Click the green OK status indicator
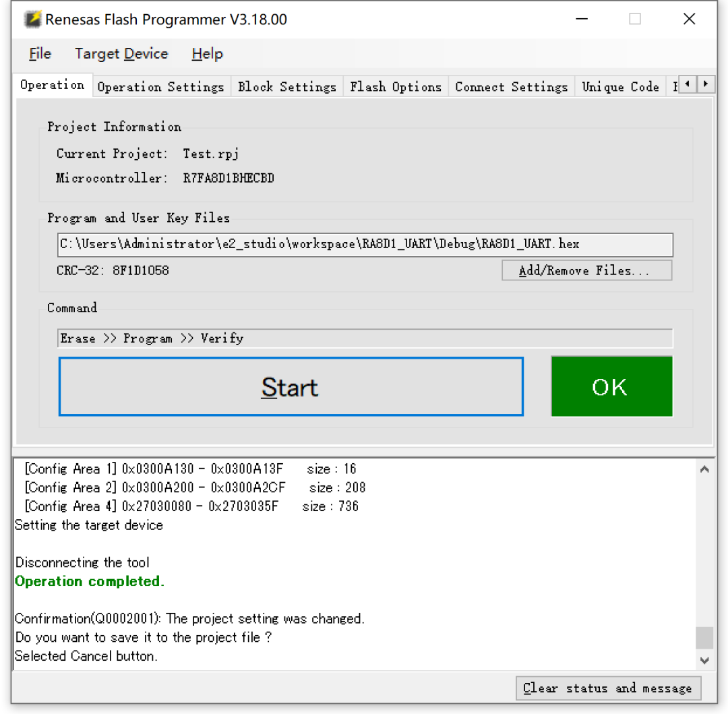Image resolution: width=728 pixels, height=714 pixels. (x=611, y=386)
